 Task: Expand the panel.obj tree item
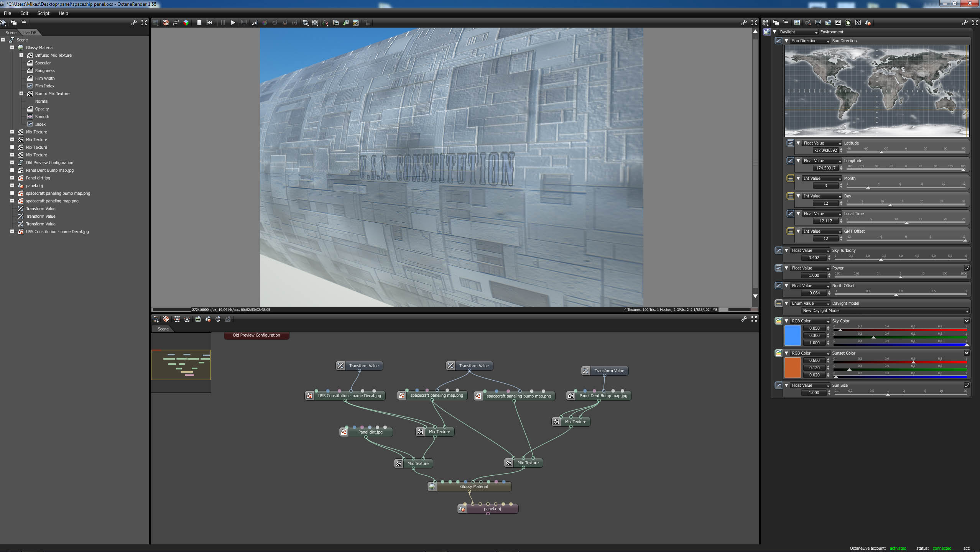(x=12, y=186)
